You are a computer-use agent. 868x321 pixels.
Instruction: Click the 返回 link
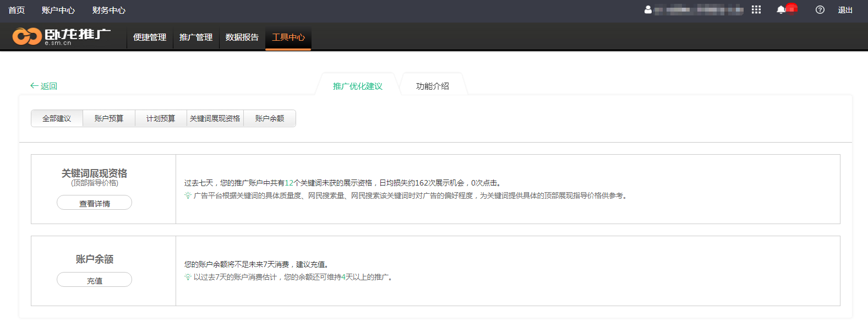(x=49, y=86)
